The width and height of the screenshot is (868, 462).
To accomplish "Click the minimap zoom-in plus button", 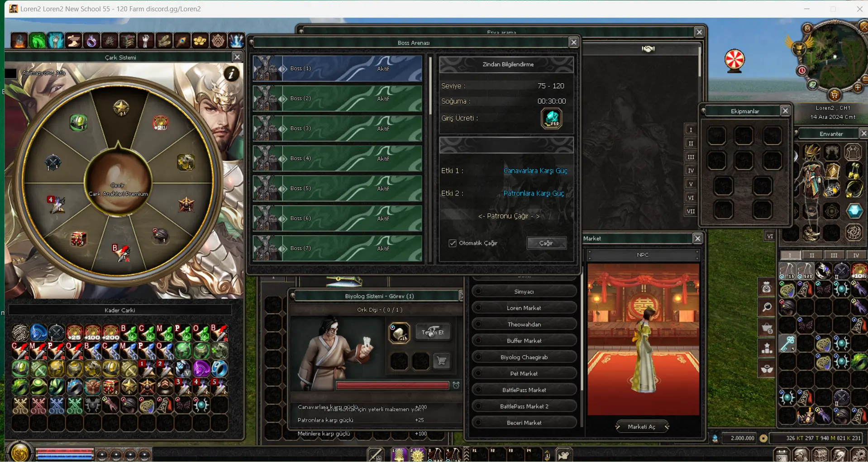I will click(858, 87).
